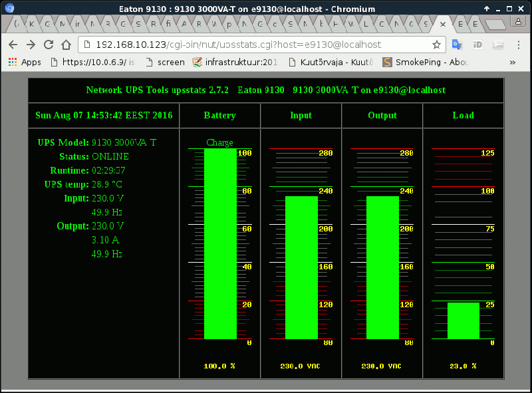Viewport: 532px width, 393px height.
Task: Go back to the previous page
Action: (x=13, y=45)
